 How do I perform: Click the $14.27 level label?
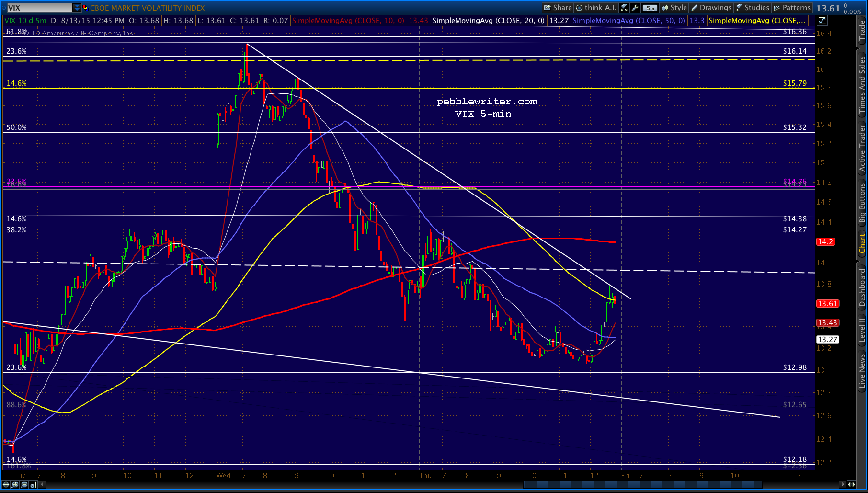795,230
